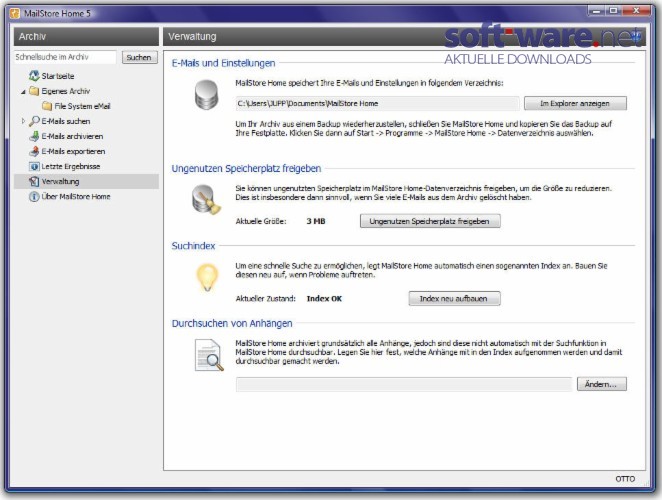Close the MailStore Home window
662x500 pixels.
[637, 11]
